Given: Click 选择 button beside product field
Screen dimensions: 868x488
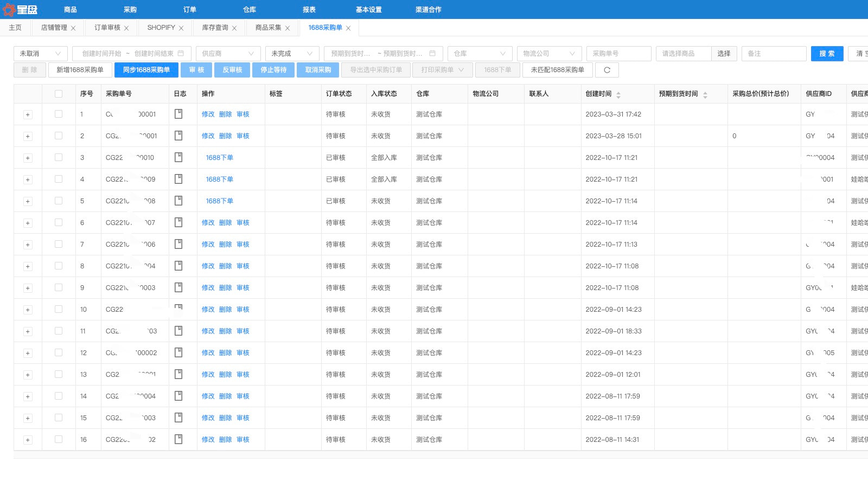Looking at the screenshot, I should tap(724, 53).
